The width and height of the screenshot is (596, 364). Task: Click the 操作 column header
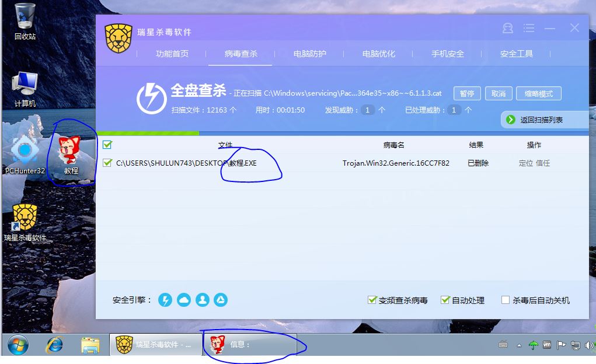[x=534, y=145]
